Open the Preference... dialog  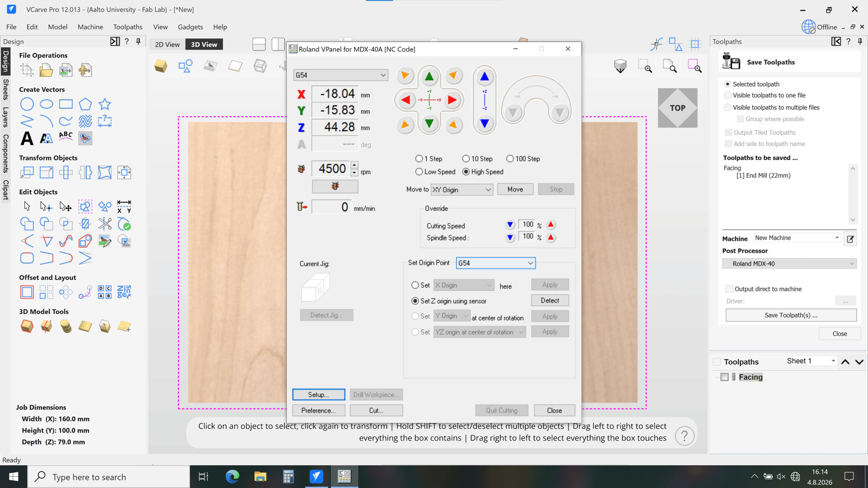click(x=318, y=410)
